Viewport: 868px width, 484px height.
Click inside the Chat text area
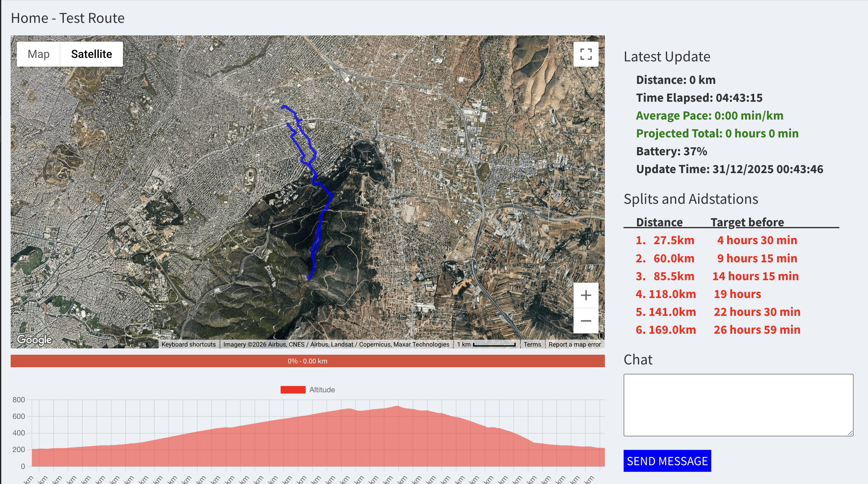click(738, 404)
